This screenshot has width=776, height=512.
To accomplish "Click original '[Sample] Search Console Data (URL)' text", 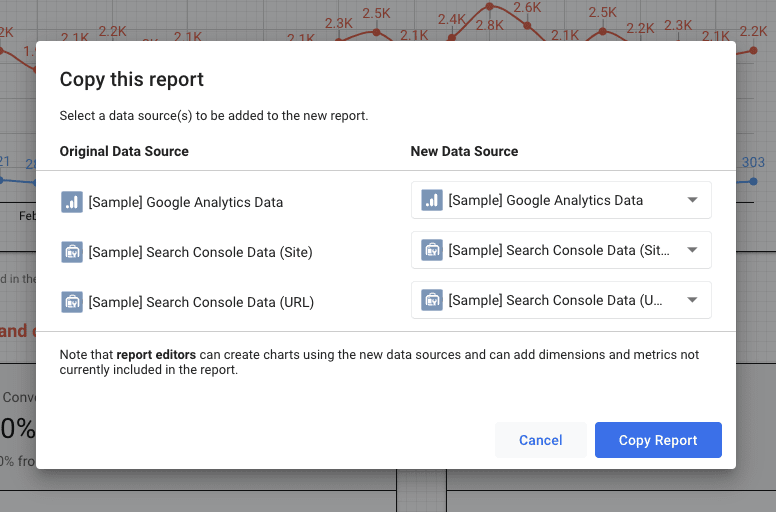I will tap(201, 302).
